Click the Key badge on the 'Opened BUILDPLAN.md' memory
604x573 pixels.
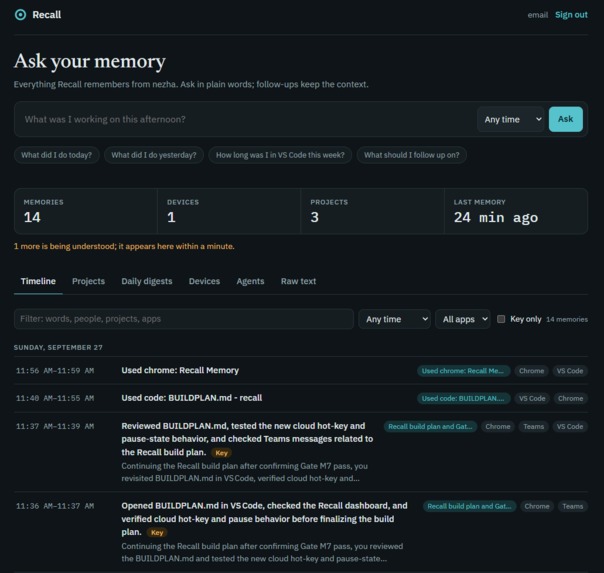click(157, 533)
